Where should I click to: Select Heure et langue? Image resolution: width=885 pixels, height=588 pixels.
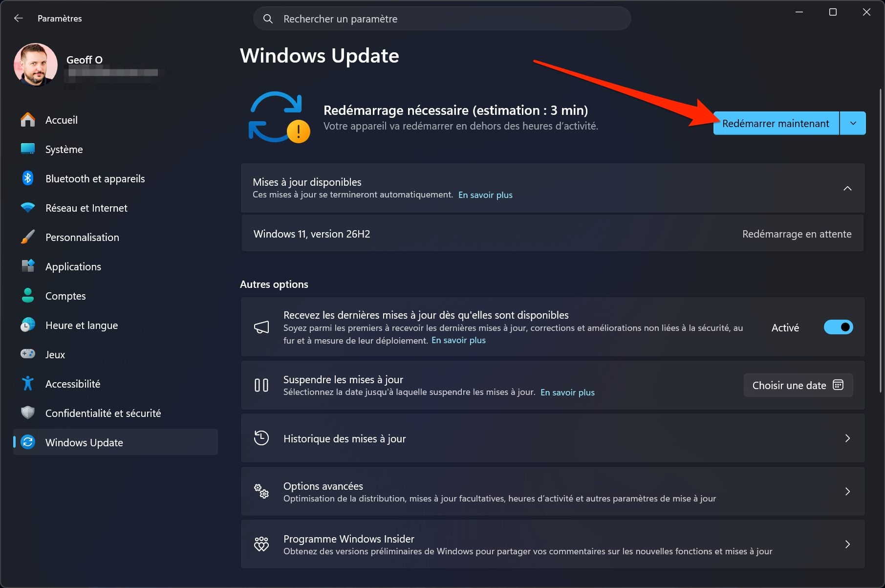coord(115,325)
